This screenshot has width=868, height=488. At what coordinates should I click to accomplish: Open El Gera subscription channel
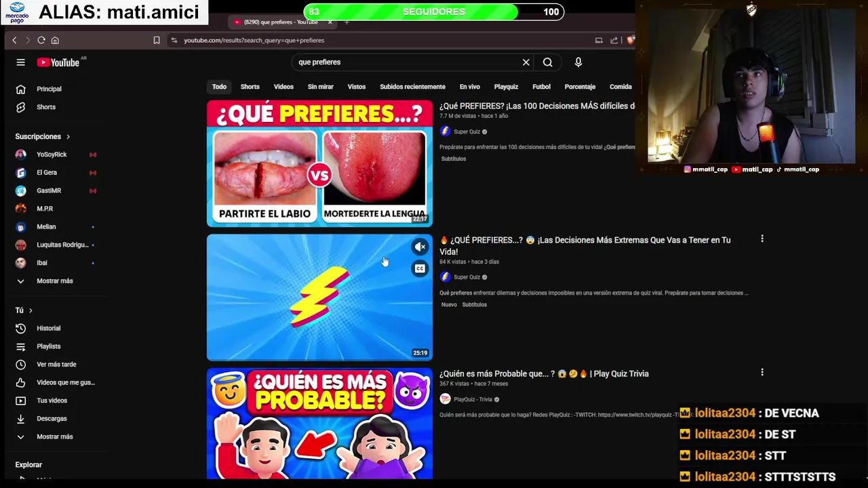coord(47,173)
